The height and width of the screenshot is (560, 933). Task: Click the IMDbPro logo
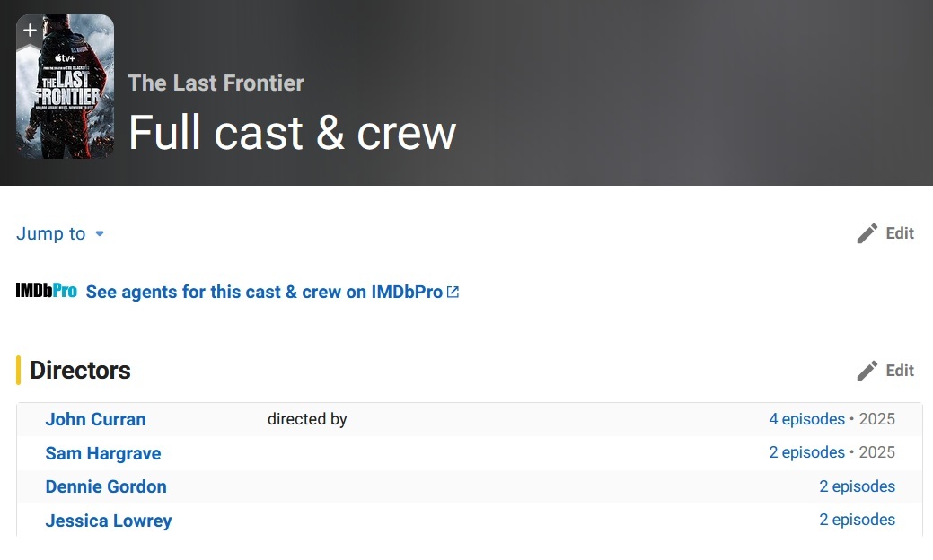click(x=46, y=292)
